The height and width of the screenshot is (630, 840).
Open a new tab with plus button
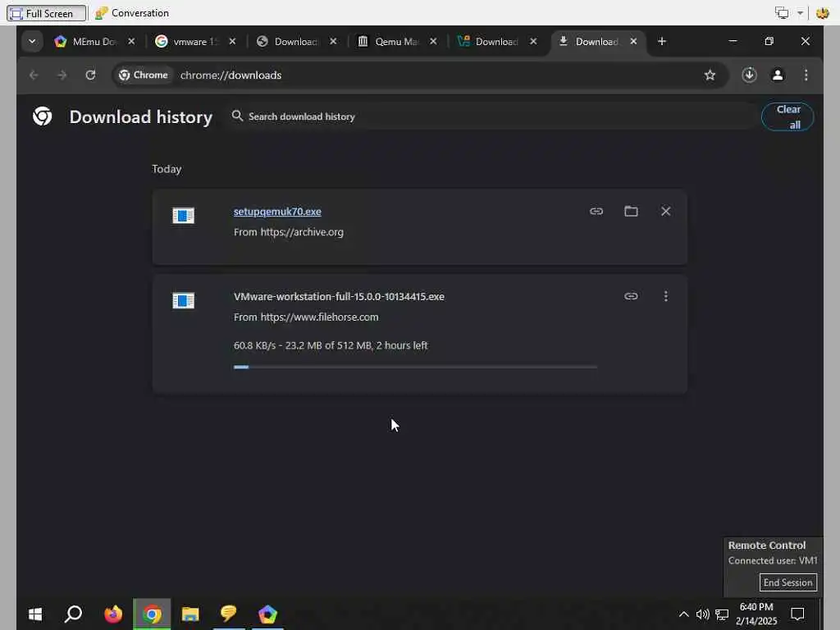click(662, 41)
